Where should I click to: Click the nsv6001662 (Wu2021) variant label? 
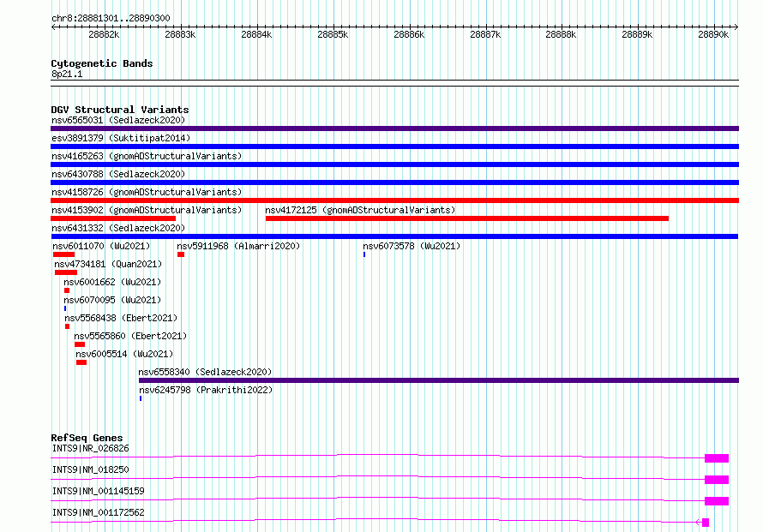click(x=112, y=282)
